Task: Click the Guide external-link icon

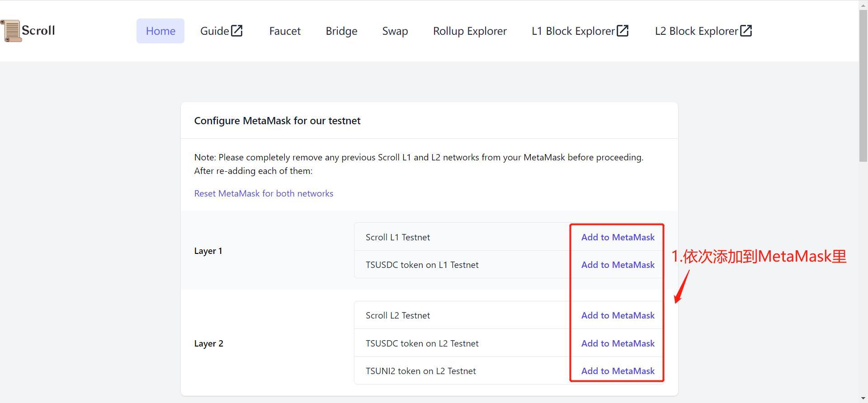Action: (237, 31)
